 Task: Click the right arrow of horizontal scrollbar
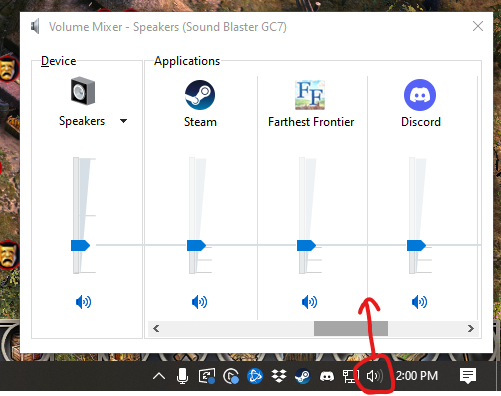tap(471, 329)
